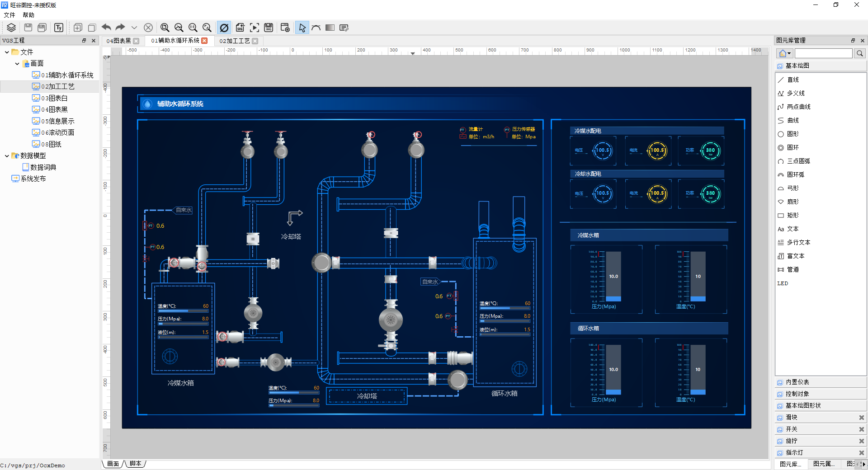The width and height of the screenshot is (868, 470).
Task: Expand the 基本绘图形状 library section
Action: [x=821, y=406]
